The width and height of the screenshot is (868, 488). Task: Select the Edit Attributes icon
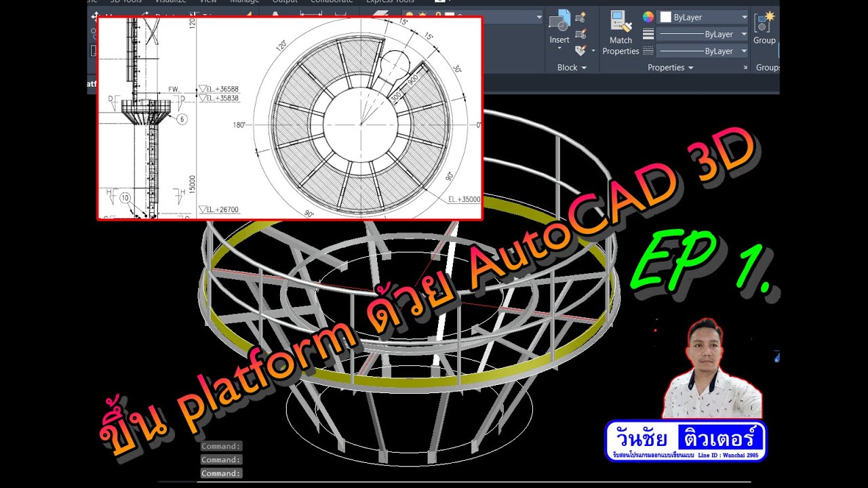[580, 50]
